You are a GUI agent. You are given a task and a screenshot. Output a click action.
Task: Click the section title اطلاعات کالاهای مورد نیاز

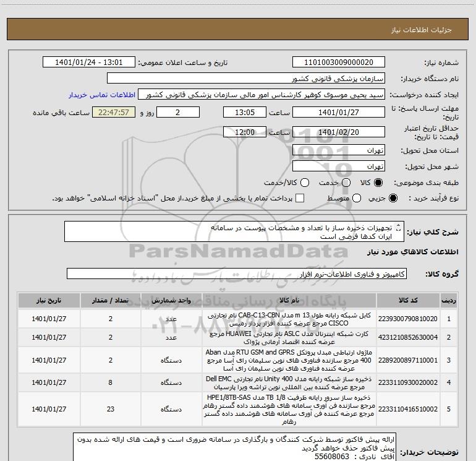pos(413,252)
